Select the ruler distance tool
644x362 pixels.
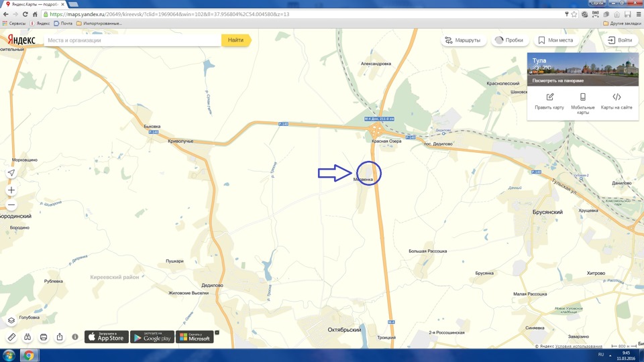point(11,337)
